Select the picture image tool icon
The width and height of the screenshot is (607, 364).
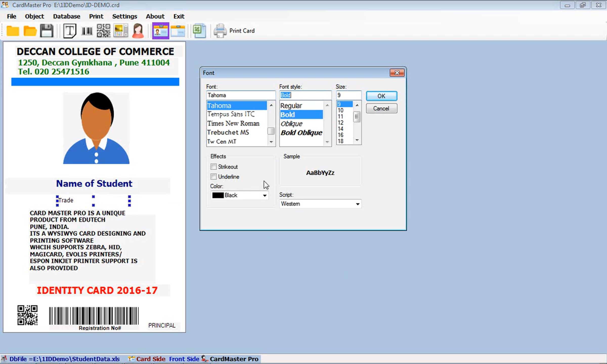(x=121, y=31)
